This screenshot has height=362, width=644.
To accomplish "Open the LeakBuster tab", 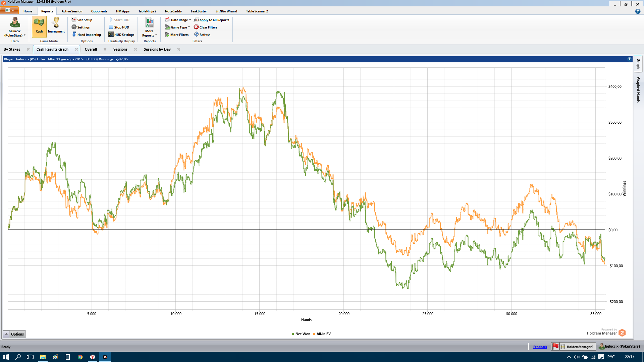I will tap(199, 11).
